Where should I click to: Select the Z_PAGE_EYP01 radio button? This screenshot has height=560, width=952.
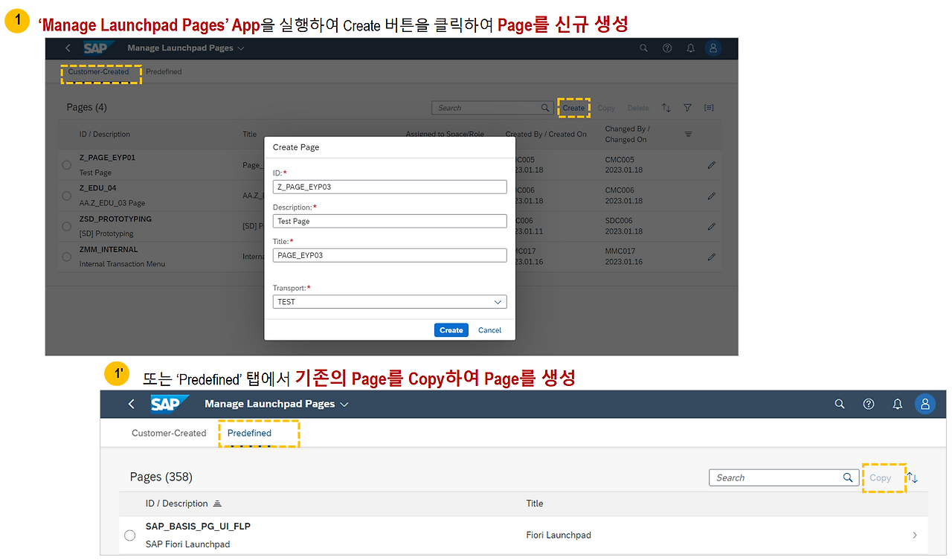click(67, 165)
